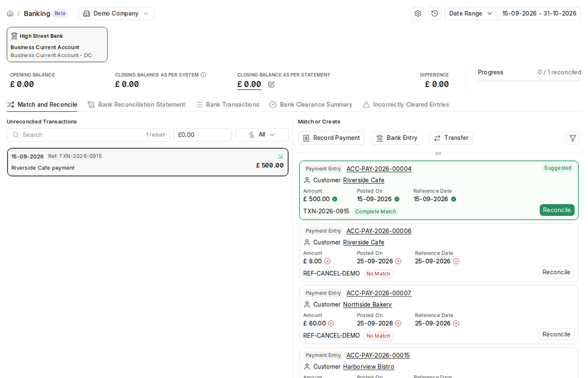Click the Beta badge next to Banking
The width and height of the screenshot is (588, 378).
(x=60, y=14)
